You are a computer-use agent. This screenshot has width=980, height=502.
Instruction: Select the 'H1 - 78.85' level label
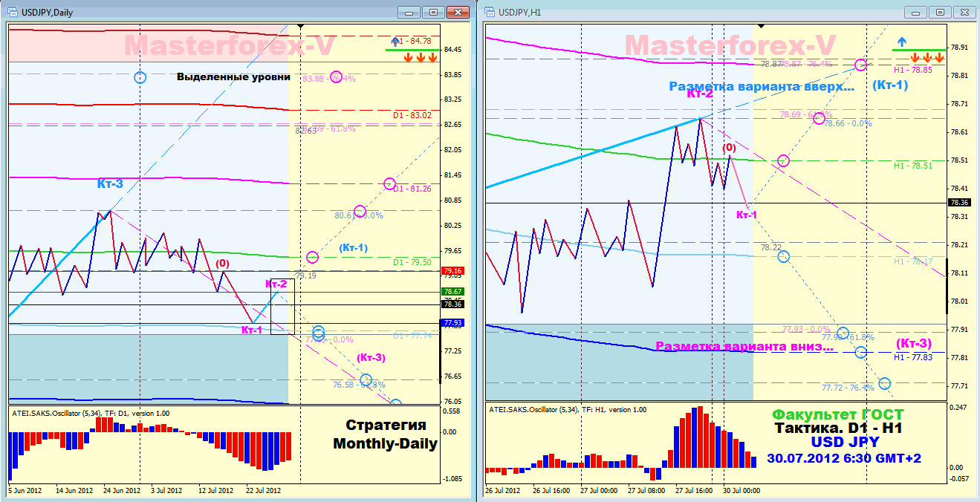[913, 69]
